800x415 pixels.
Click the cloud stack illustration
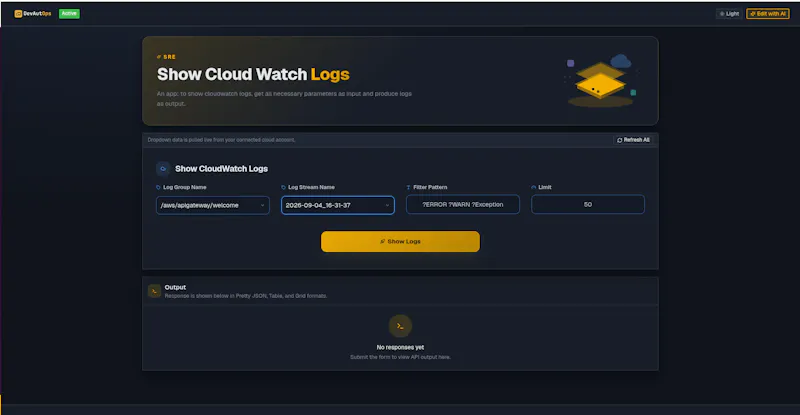(601, 81)
